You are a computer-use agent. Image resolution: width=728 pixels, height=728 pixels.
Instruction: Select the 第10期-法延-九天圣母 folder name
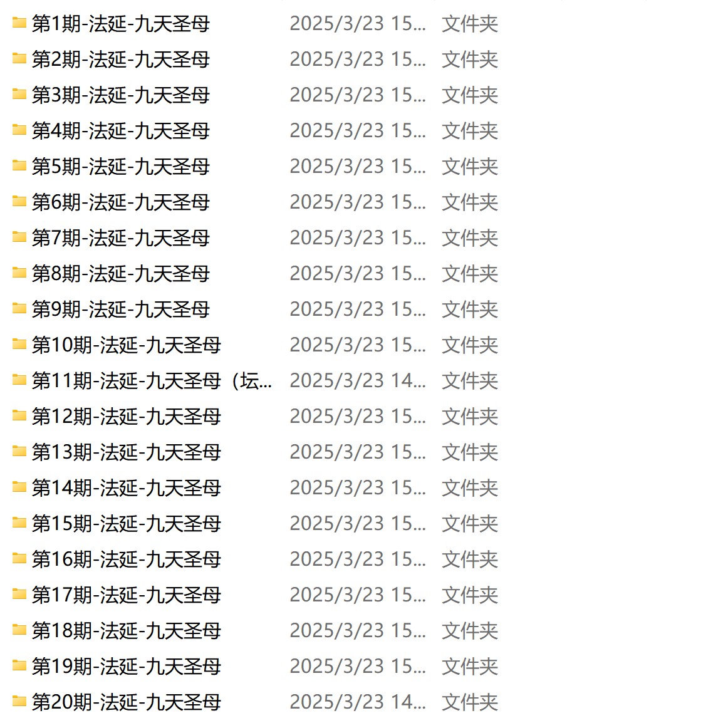click(x=127, y=345)
